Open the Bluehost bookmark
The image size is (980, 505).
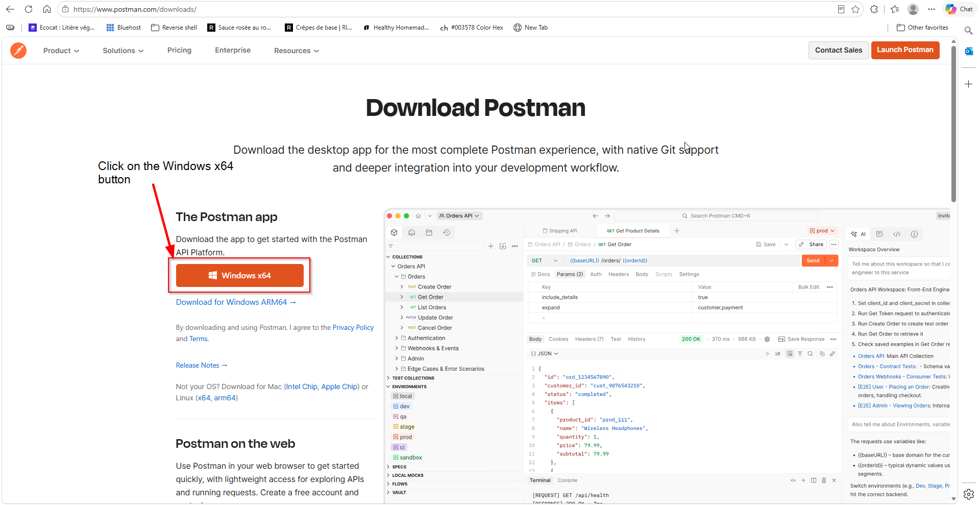point(124,28)
